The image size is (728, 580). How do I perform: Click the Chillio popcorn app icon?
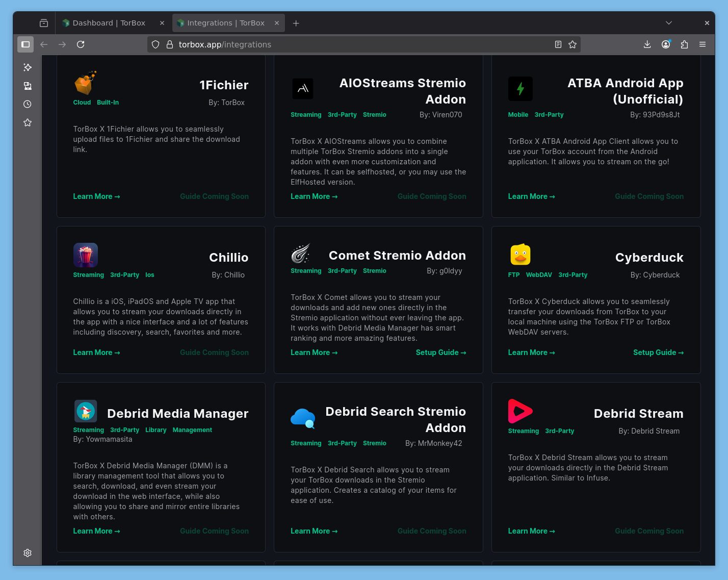(x=86, y=255)
